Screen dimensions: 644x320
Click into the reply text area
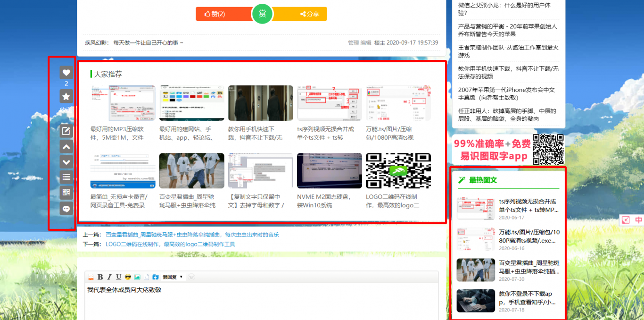coord(262,302)
